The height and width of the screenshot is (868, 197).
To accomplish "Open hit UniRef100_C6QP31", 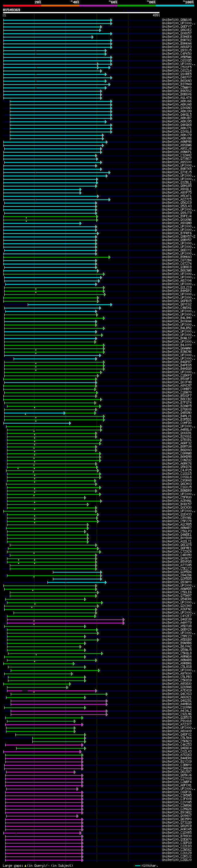I will coord(177,792).
